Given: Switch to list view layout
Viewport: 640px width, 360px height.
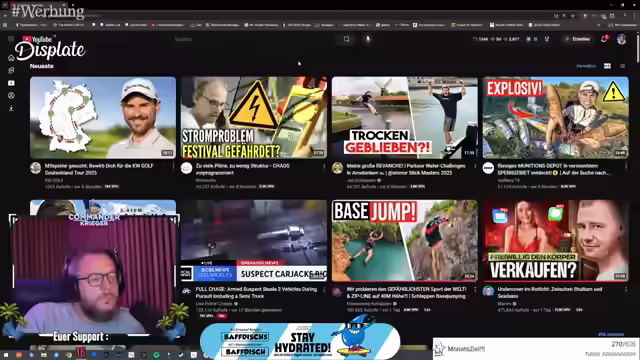Looking at the screenshot, I should coord(622,66).
